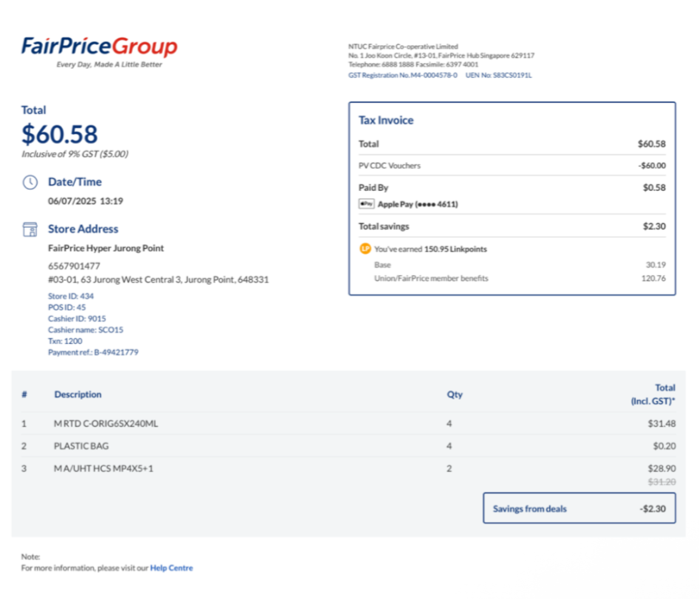The width and height of the screenshot is (700, 599).
Task: Click the PV CDC Vouchers row label
Action: click(390, 166)
